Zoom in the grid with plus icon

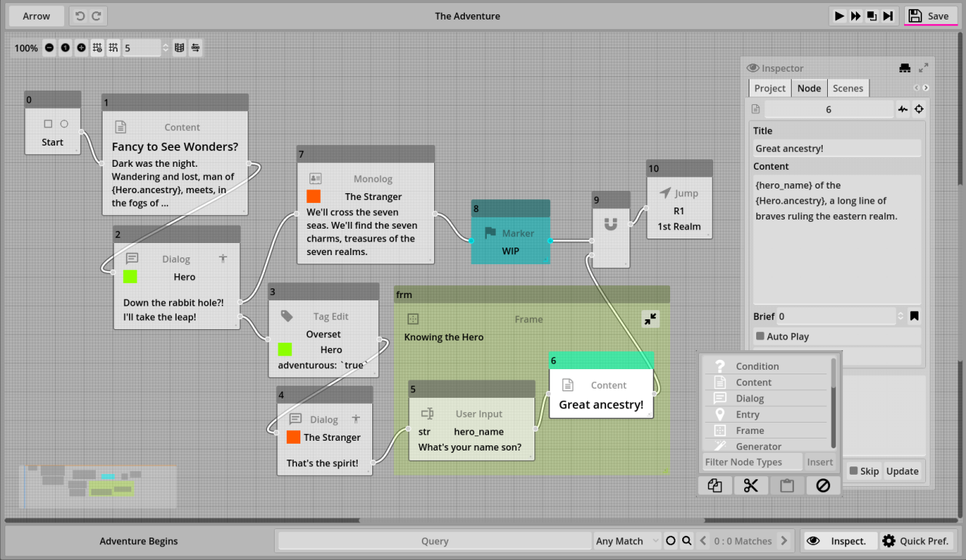(82, 48)
